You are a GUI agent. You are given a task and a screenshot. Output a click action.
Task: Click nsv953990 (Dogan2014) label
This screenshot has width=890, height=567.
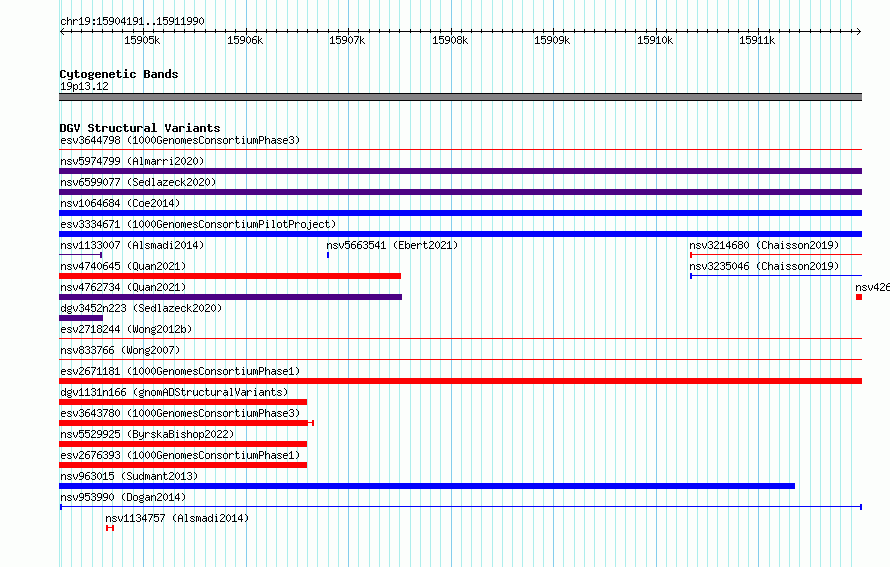pyautogui.click(x=123, y=497)
